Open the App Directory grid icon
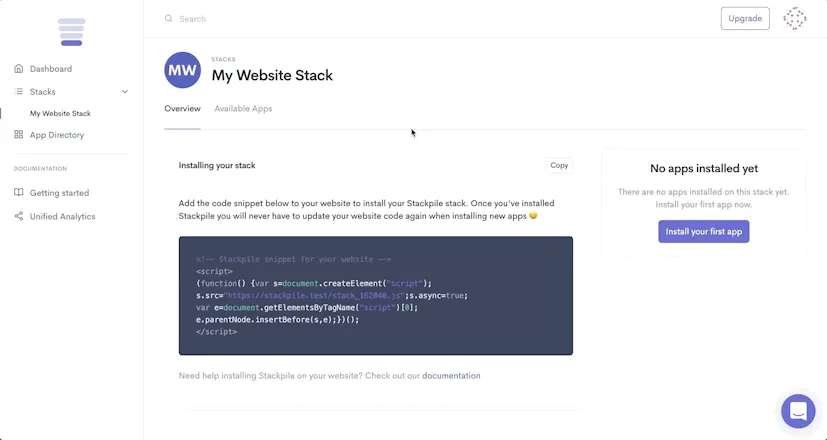The height and width of the screenshot is (440, 827). 18,135
